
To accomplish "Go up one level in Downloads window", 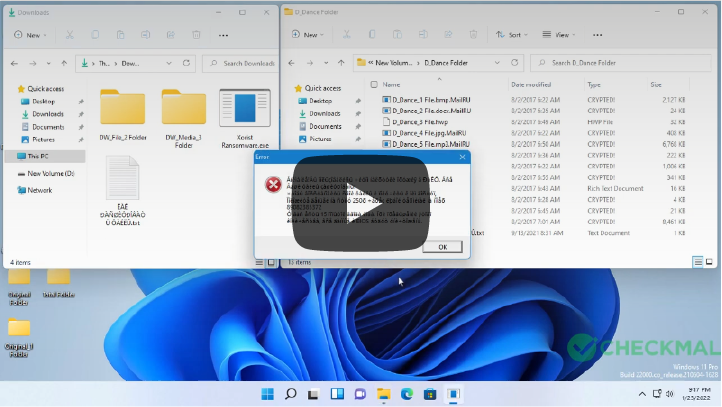I will [64, 64].
